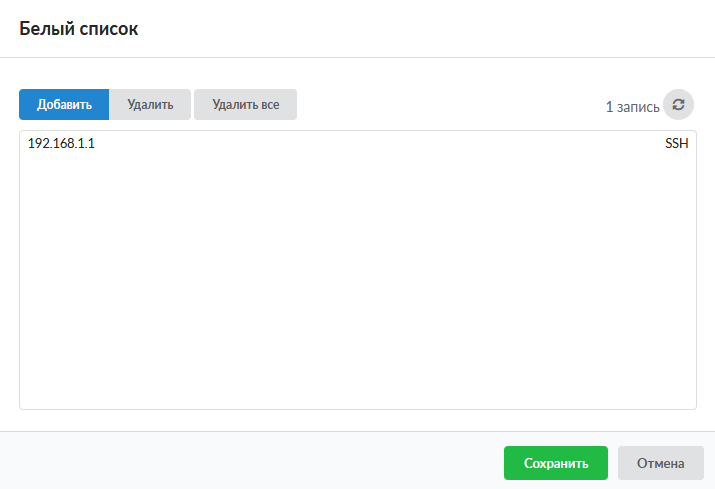Screen dimensions: 715x489
Task: Remove the selected entry using Удалить
Action: 150,105
